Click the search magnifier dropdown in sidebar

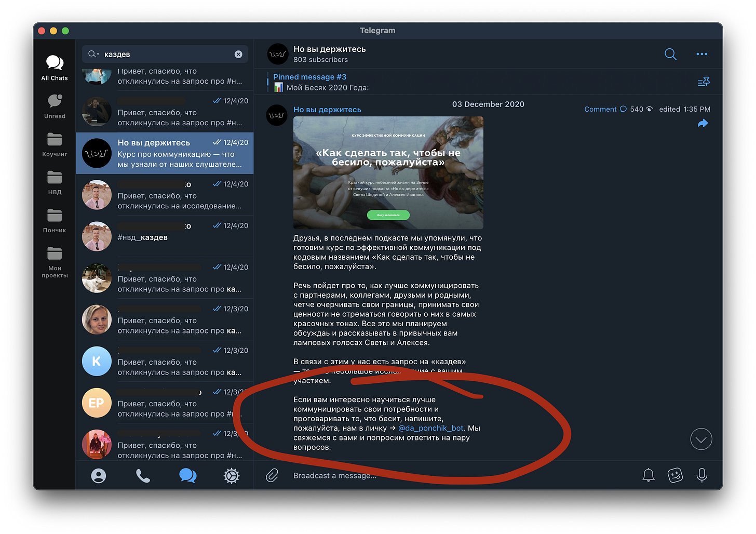[x=93, y=54]
